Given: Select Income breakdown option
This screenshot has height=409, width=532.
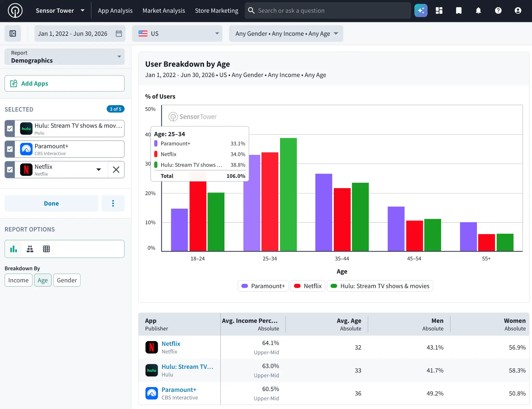Looking at the screenshot, I should coord(18,280).
